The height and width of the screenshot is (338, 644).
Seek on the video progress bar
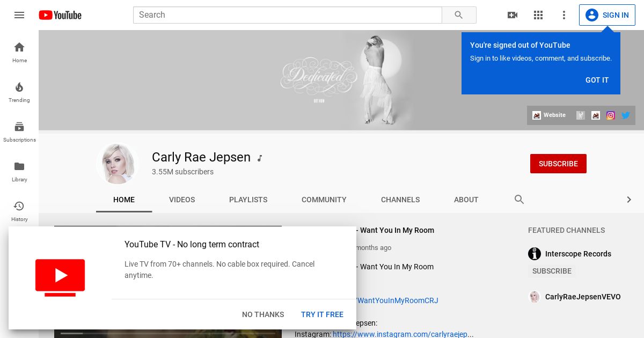coord(168,333)
